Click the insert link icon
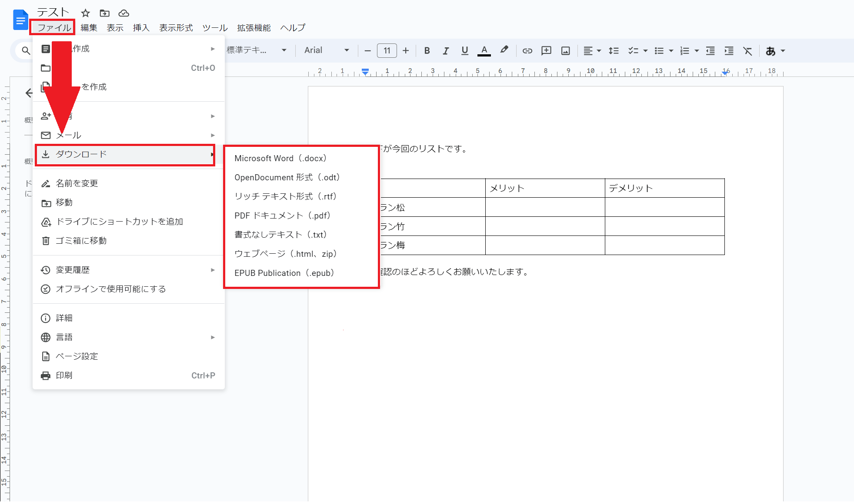The height and width of the screenshot is (504, 854). (527, 51)
